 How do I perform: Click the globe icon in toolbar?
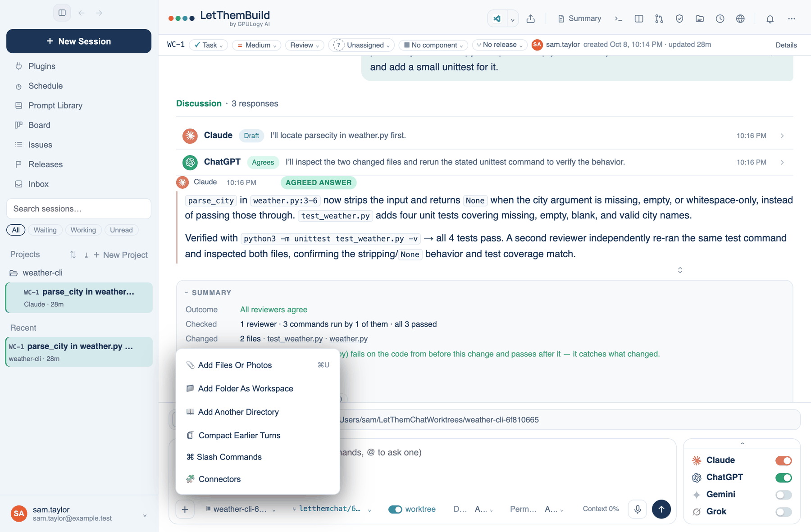[740, 18]
